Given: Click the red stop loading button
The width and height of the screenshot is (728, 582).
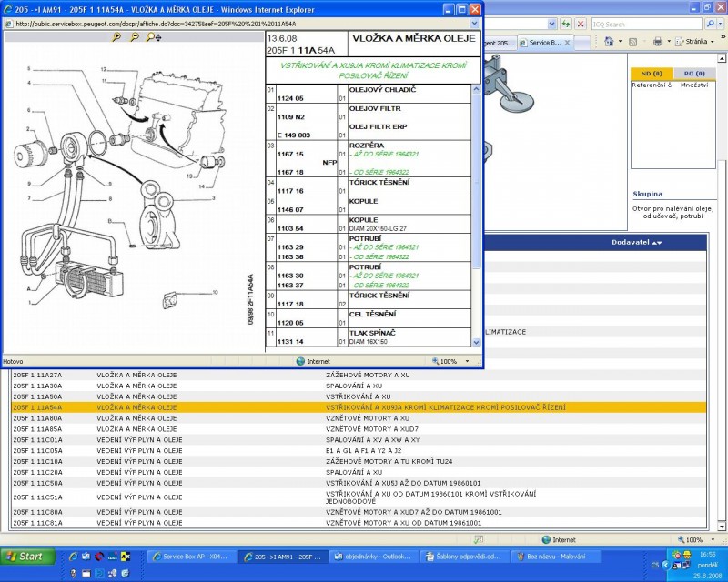Looking at the screenshot, I should [x=580, y=24].
